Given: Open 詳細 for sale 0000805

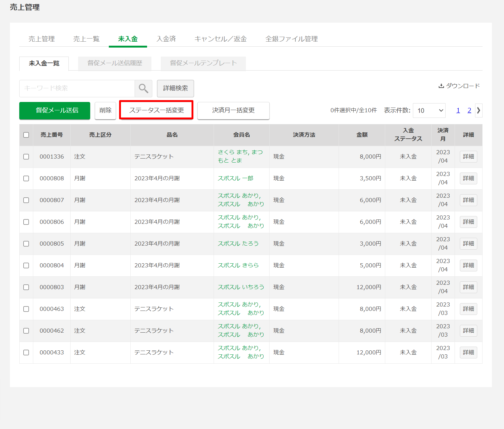Looking at the screenshot, I should coord(469,244).
